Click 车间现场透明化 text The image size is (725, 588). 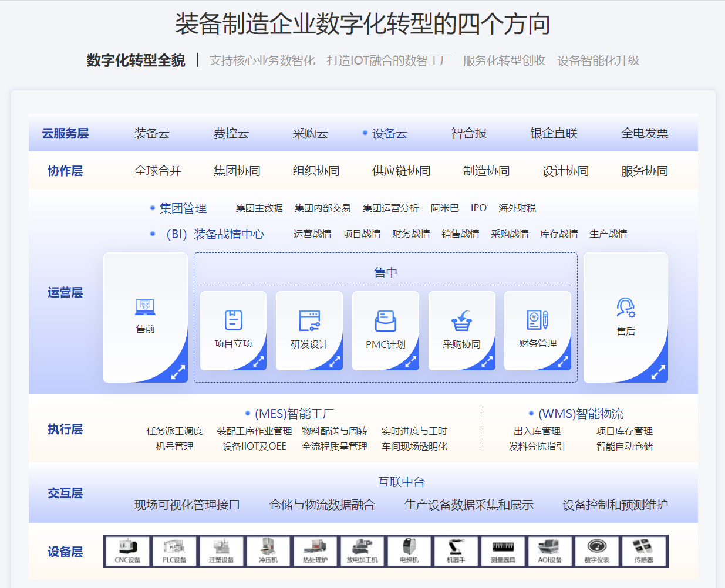point(414,447)
